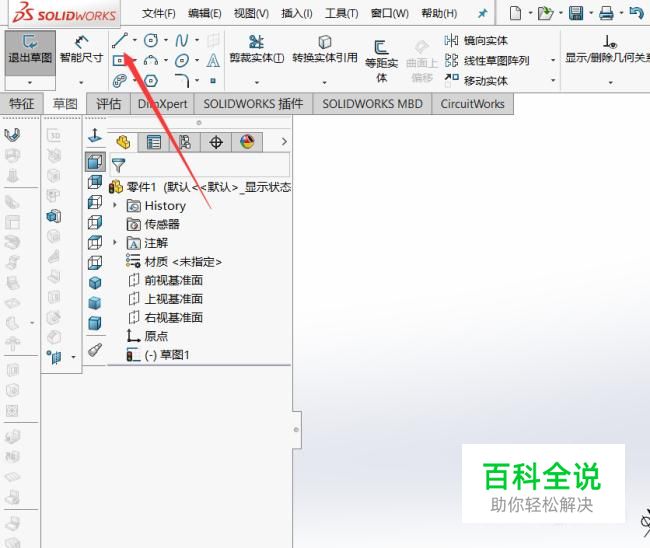Switch to the Front standard view cube
This screenshot has width=650, height=548.
click(x=95, y=162)
